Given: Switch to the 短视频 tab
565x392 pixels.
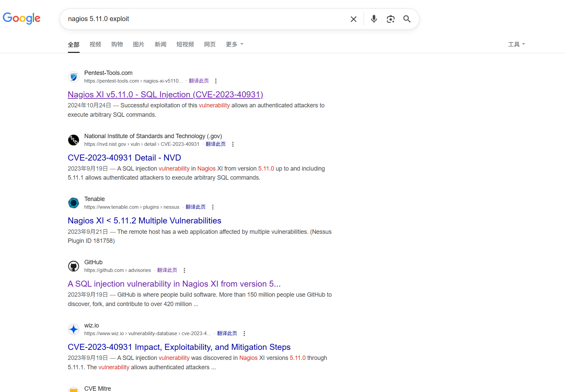Looking at the screenshot, I should pyautogui.click(x=185, y=44).
